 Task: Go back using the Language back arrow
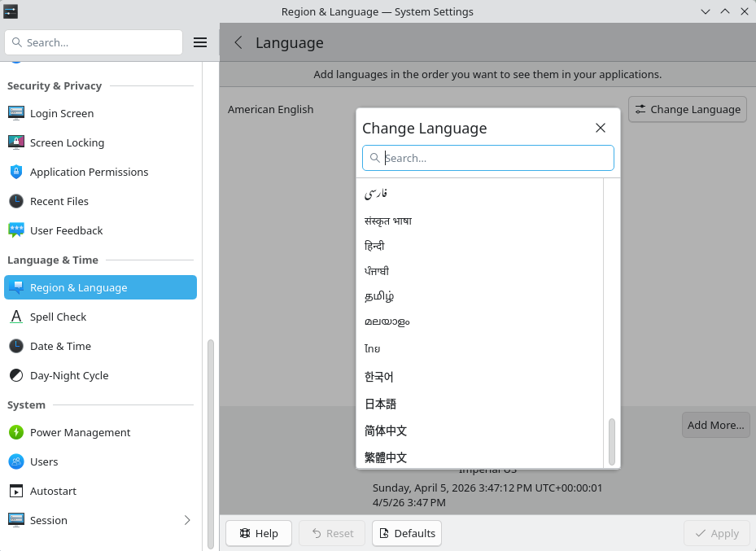(238, 43)
